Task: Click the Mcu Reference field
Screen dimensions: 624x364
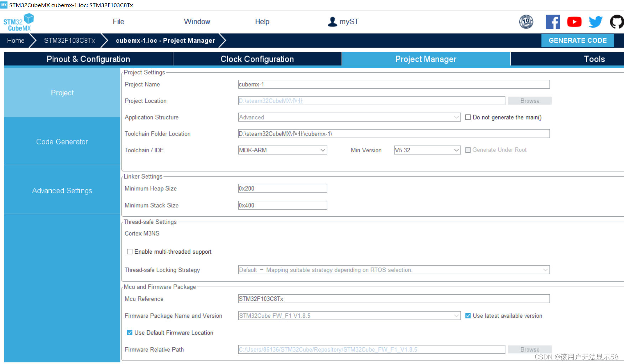Action: click(x=394, y=299)
